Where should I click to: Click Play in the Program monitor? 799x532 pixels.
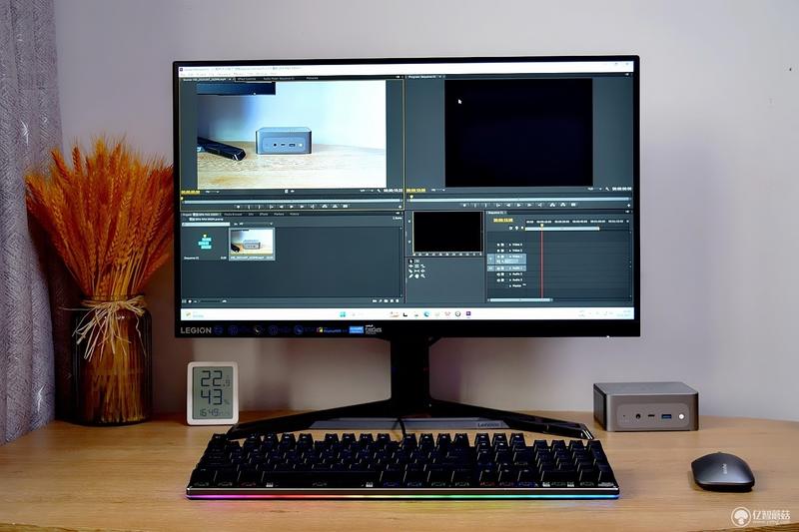519,205
